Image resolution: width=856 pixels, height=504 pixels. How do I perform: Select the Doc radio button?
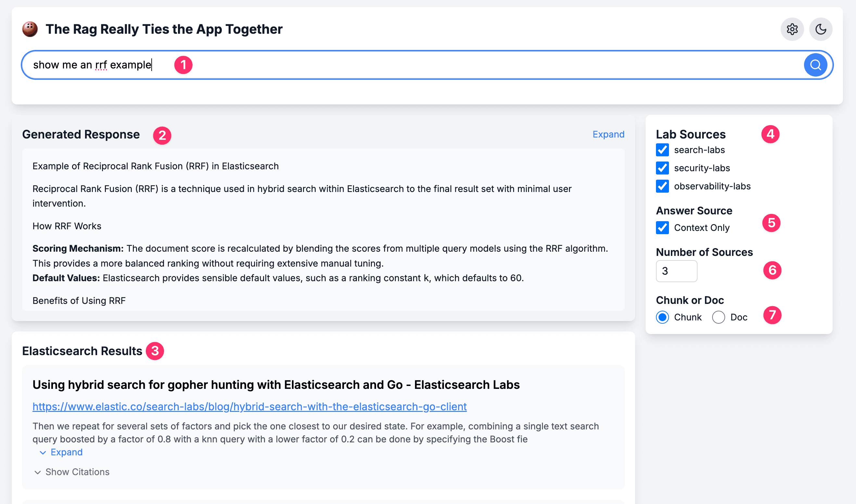718,317
